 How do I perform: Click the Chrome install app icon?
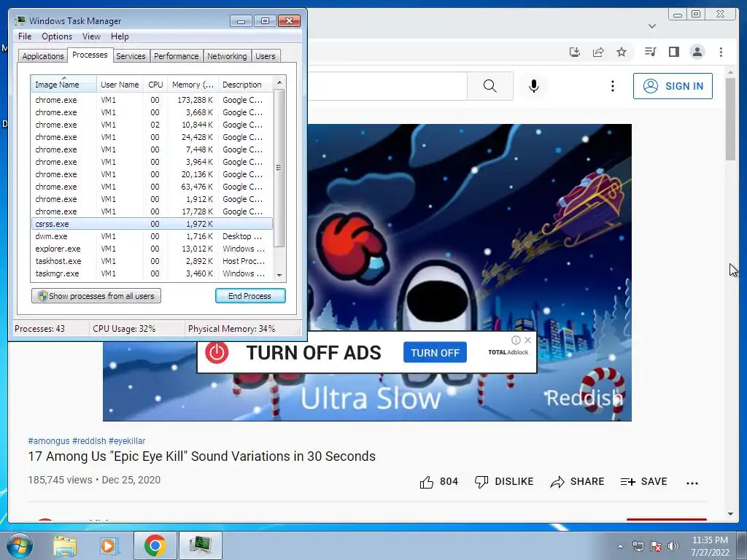pyautogui.click(x=575, y=52)
